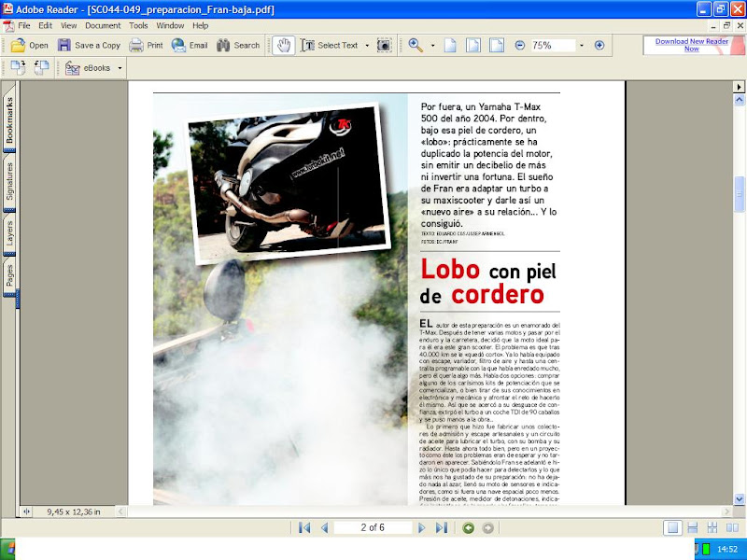Click the headline Lobo con piel de cordero
The image size is (747, 560).
point(487,282)
